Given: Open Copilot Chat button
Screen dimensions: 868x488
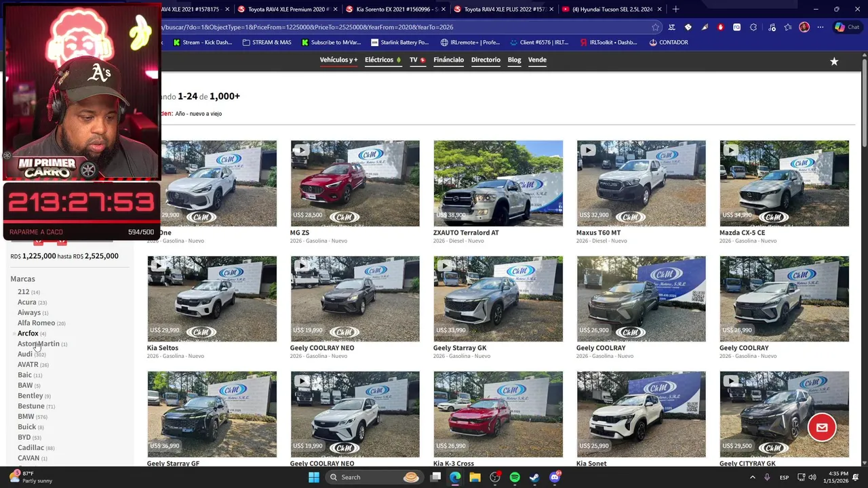Looking at the screenshot, I should coord(848,27).
